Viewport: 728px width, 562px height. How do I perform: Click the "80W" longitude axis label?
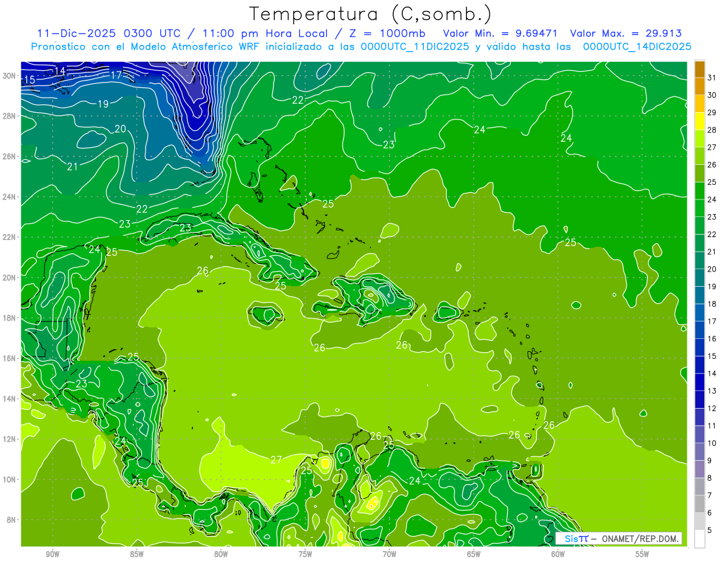click(221, 554)
